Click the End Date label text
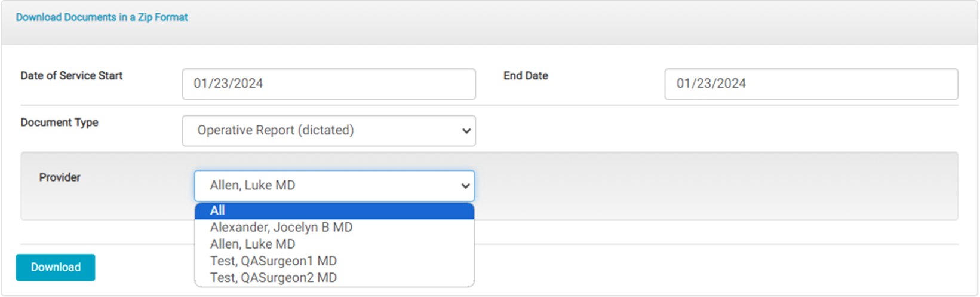The width and height of the screenshot is (980, 297). pyautogui.click(x=526, y=76)
